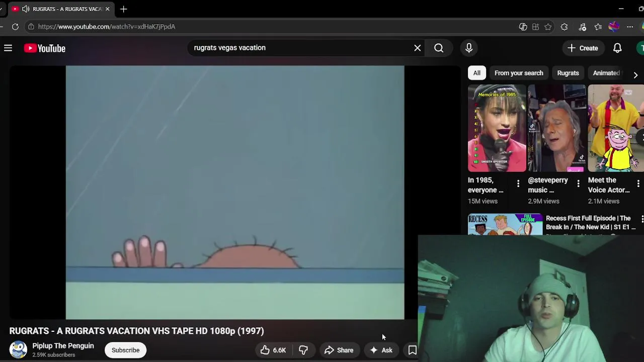Open the colorful Copilot toolbar icon

click(613, 27)
